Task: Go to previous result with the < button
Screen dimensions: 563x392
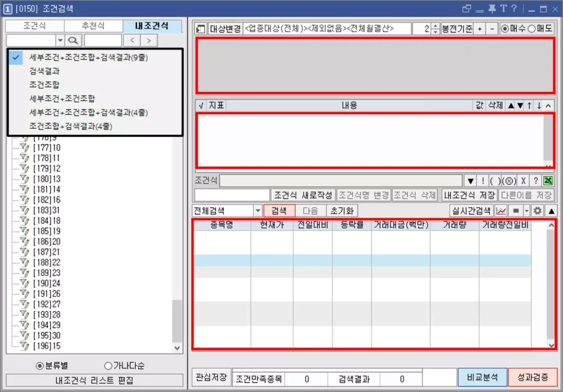Action: coord(132,40)
